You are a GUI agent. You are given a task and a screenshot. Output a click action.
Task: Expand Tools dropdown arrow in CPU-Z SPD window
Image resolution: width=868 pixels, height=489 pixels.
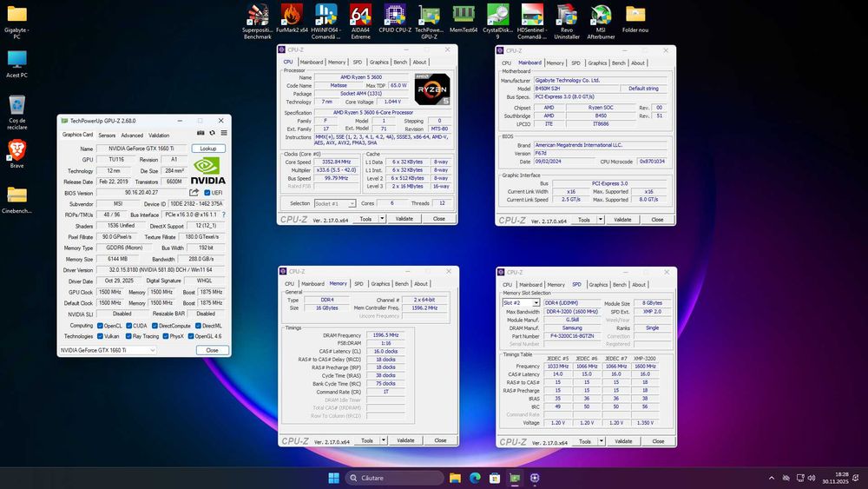point(602,441)
